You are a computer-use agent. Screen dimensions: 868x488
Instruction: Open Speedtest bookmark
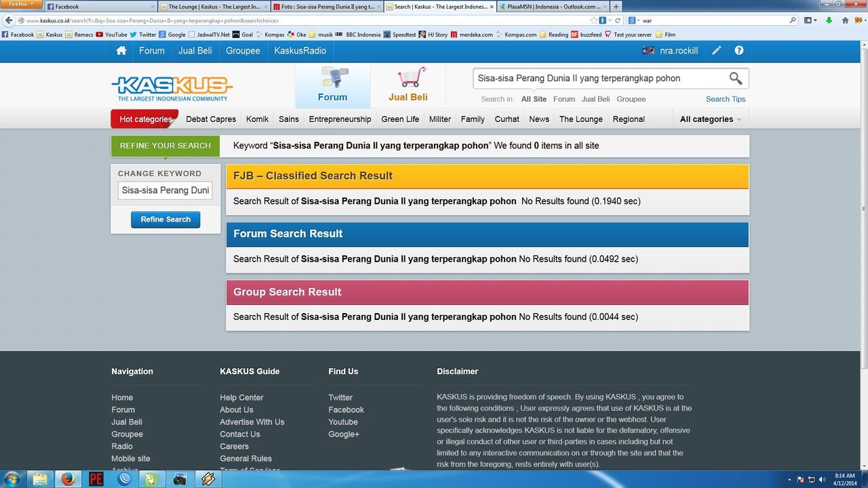[x=399, y=35]
